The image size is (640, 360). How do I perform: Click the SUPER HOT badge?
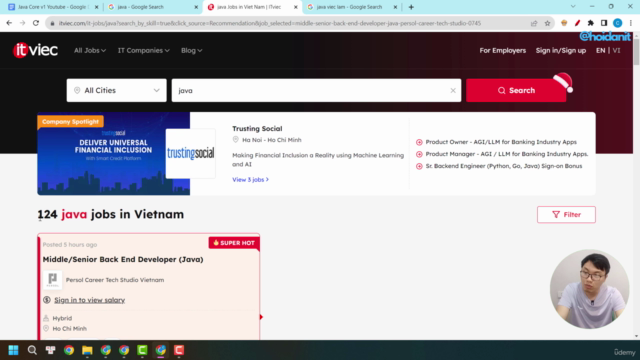pos(234,243)
